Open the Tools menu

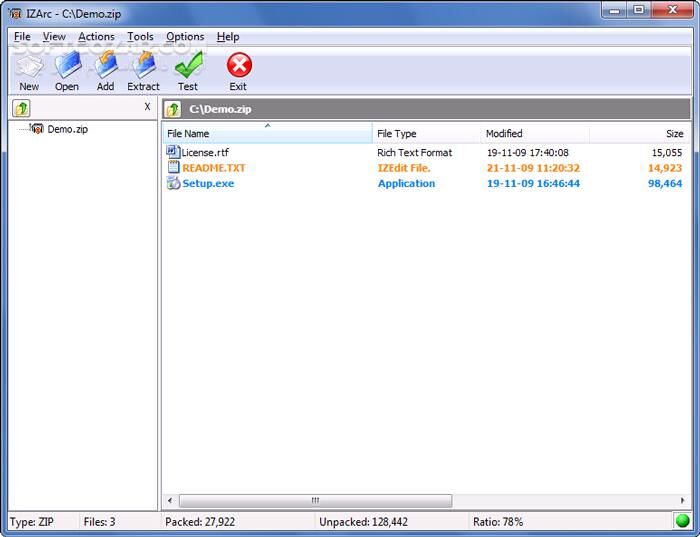click(140, 37)
